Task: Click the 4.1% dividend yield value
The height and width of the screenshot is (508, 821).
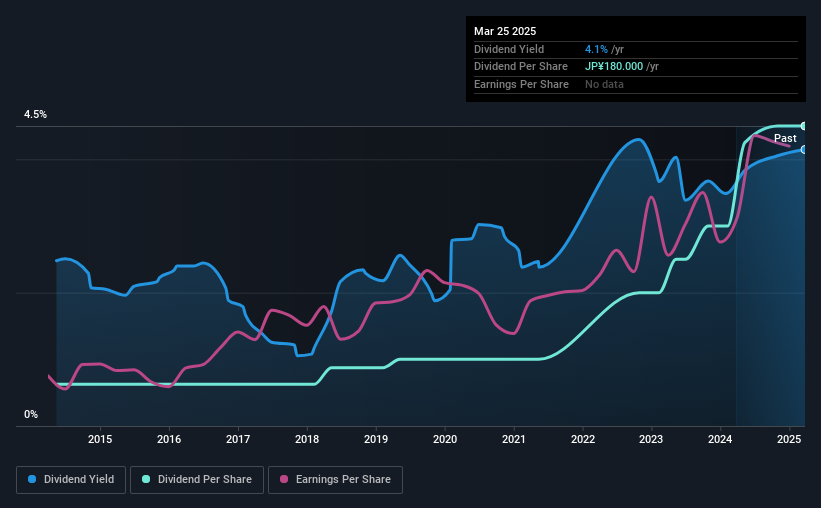Action: point(596,49)
